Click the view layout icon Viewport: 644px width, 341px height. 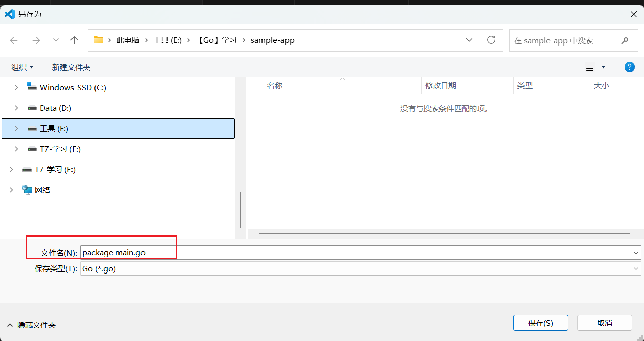point(590,67)
